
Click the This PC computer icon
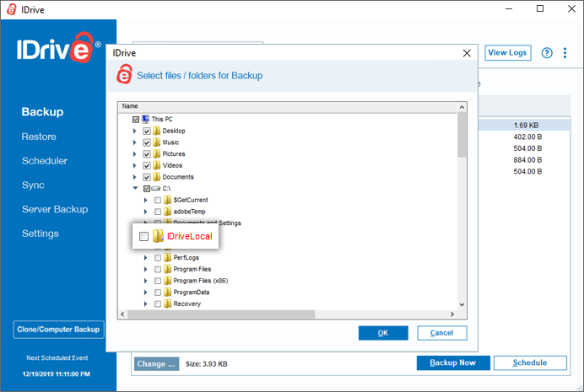coord(146,120)
